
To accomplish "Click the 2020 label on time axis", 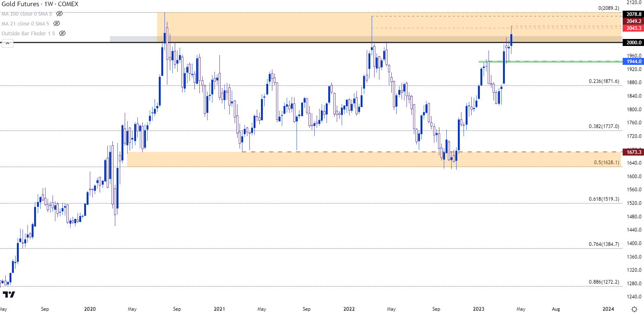I will click(90, 309).
